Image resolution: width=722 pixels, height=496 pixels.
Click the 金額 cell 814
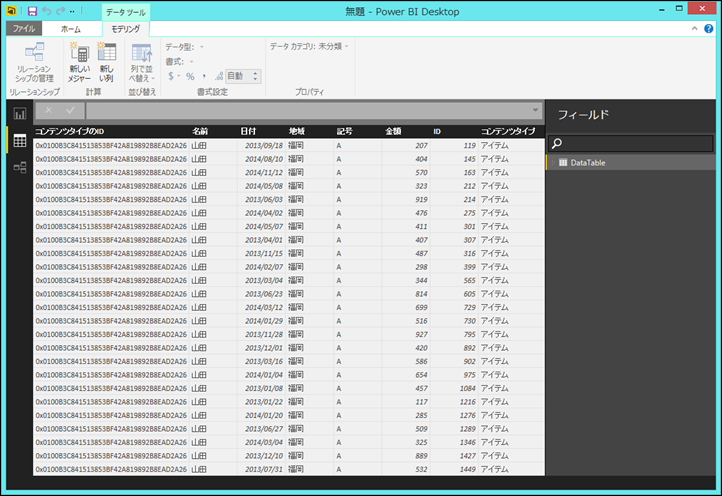coord(421,294)
